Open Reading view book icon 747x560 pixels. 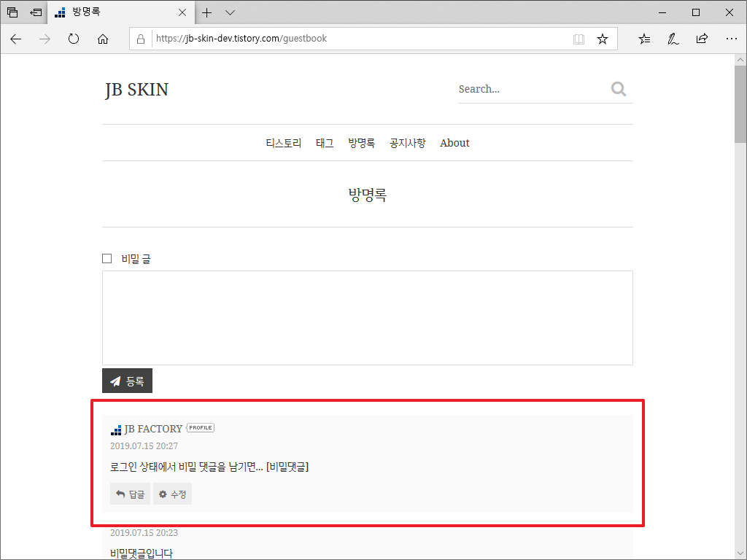(x=578, y=39)
